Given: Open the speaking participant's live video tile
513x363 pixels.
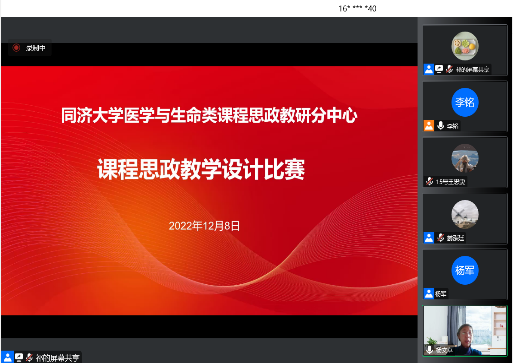Looking at the screenshot, I should (465, 331).
